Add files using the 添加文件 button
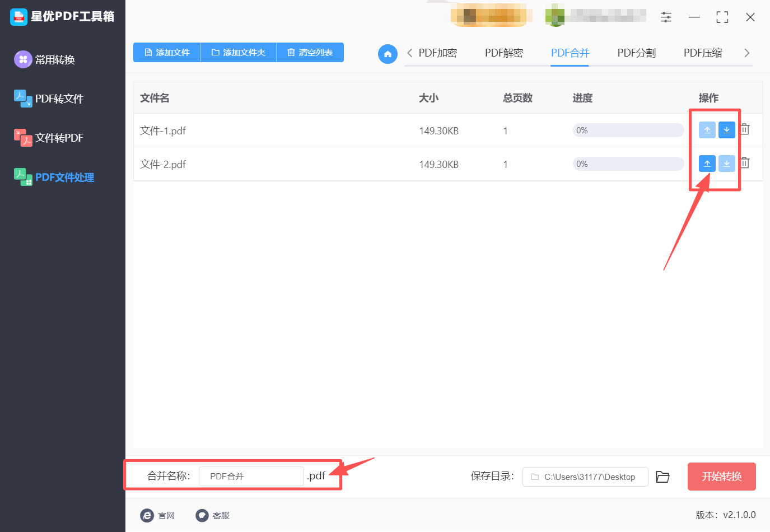 point(166,52)
